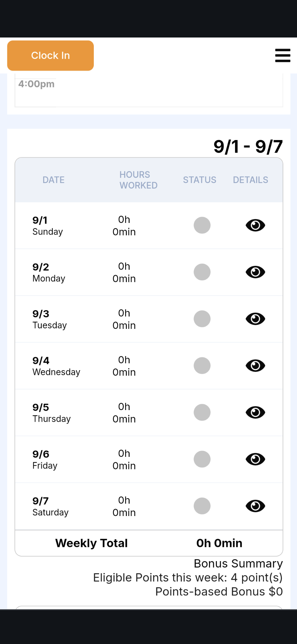Show details for 9/7 Saturday

[255, 506]
